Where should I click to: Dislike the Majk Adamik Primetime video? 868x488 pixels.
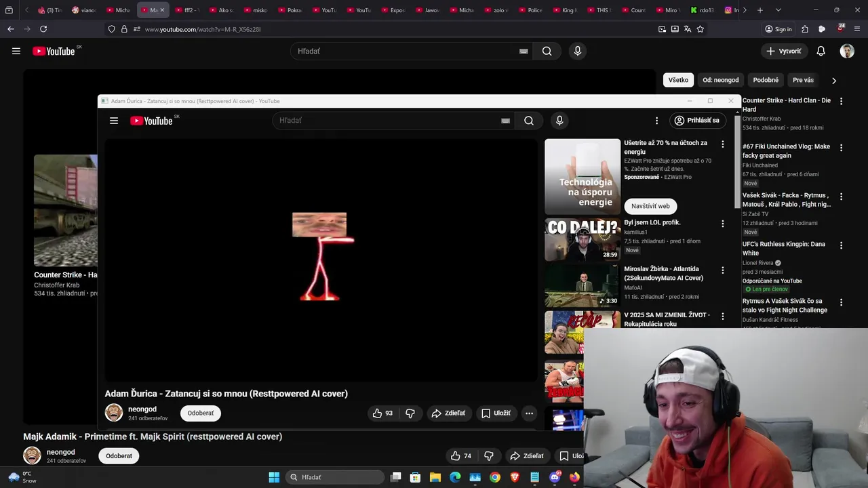click(489, 456)
